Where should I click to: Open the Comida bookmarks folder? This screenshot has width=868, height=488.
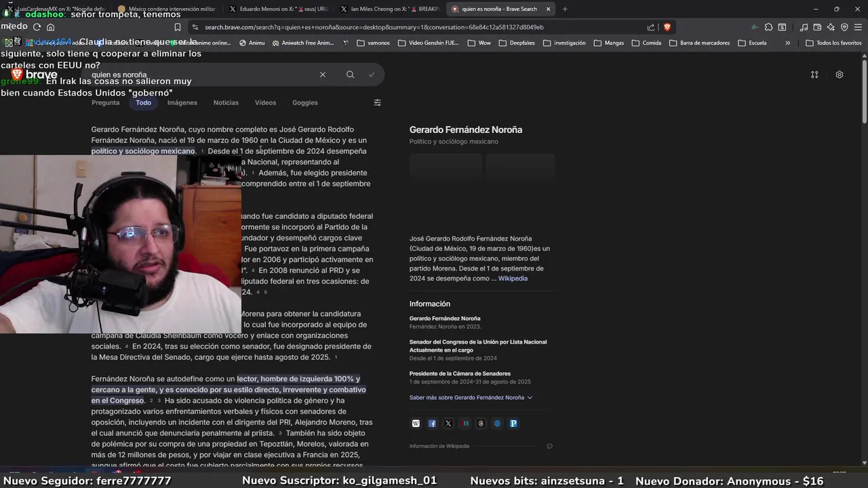pos(646,43)
